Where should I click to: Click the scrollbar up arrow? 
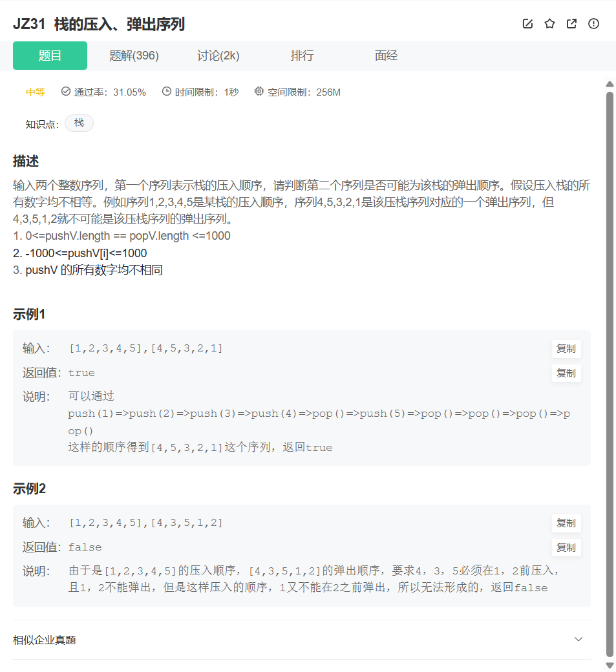point(610,84)
